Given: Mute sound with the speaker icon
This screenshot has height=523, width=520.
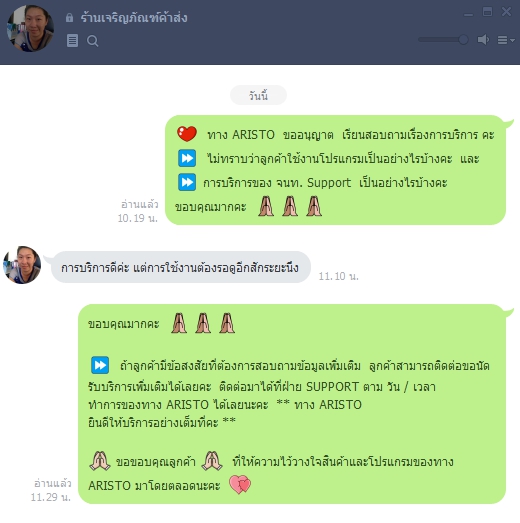Looking at the screenshot, I should 483,40.
